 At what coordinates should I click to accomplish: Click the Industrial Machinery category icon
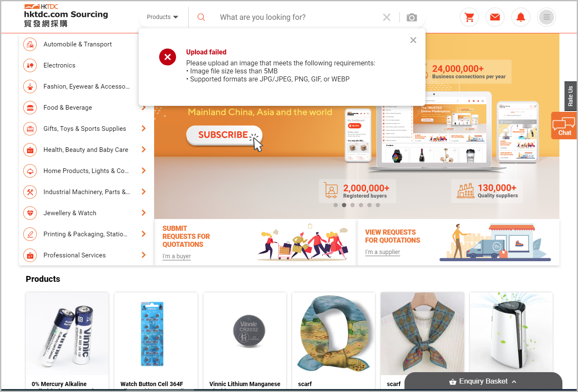[x=30, y=192]
